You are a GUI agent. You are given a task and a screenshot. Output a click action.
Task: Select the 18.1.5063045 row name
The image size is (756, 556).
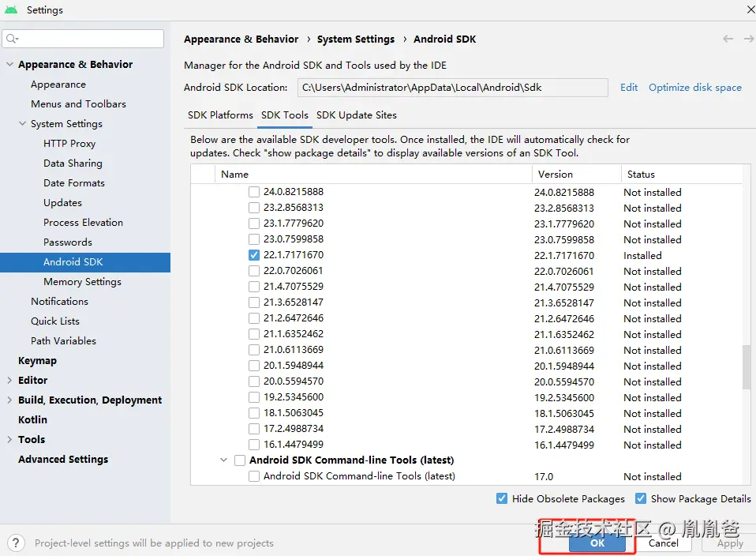(x=293, y=413)
